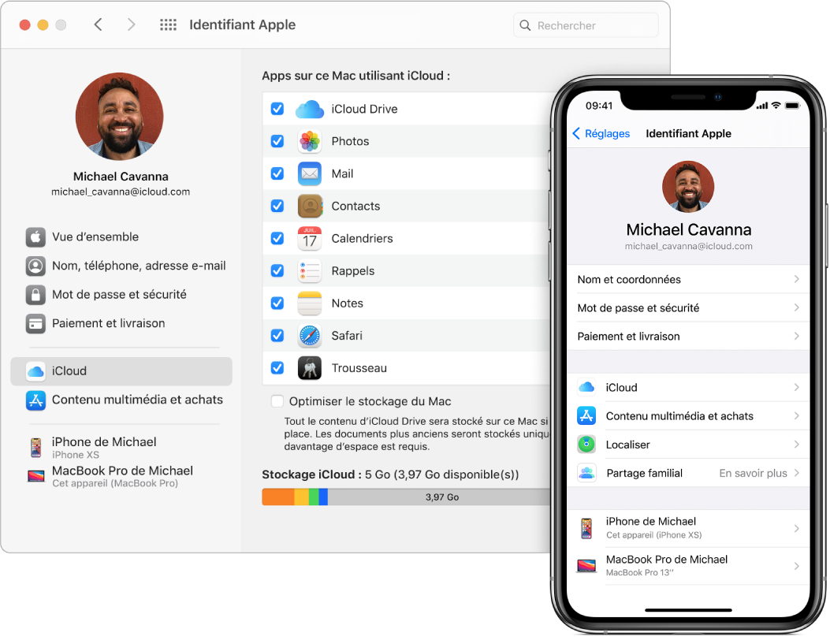Disable iCloud syncing for Rappels

(277, 270)
